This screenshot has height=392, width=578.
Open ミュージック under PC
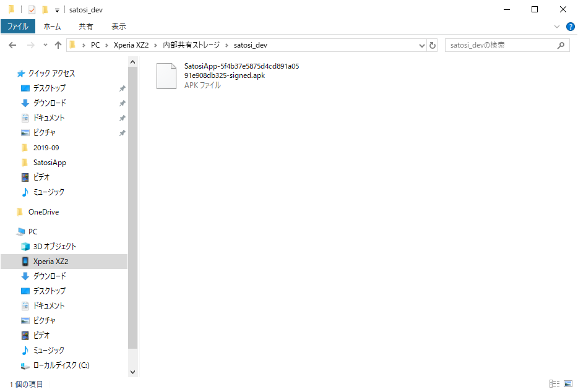tap(48, 350)
